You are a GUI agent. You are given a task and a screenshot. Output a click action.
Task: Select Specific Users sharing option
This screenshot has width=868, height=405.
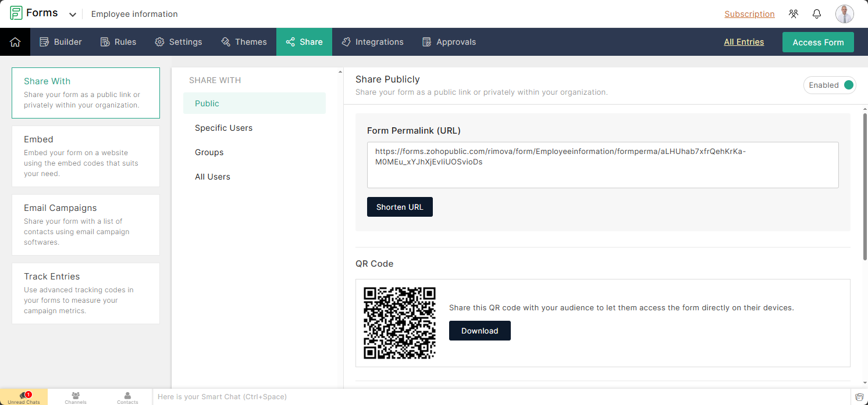[223, 128]
